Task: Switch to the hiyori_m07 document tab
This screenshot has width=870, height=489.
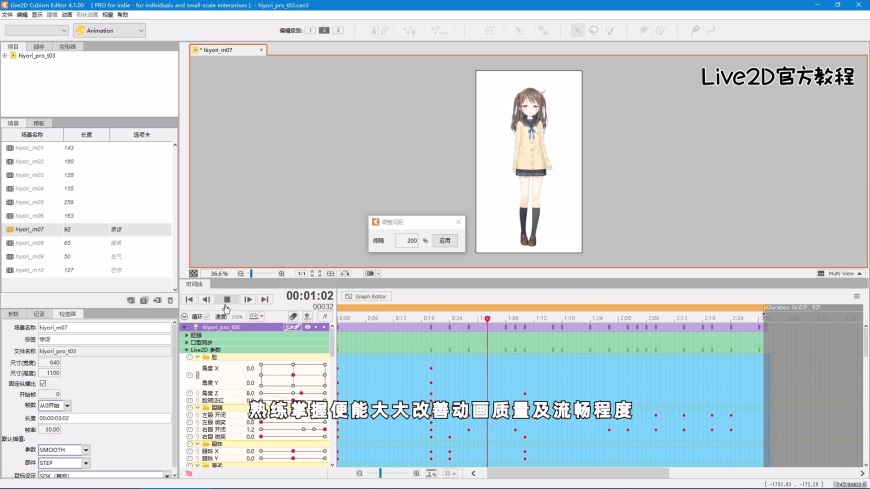Action: [227, 50]
